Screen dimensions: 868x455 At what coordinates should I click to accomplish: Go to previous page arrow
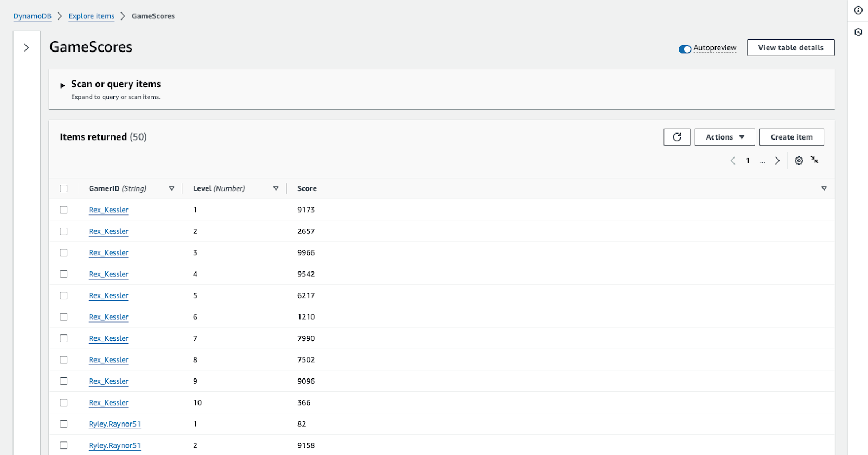[x=733, y=161]
